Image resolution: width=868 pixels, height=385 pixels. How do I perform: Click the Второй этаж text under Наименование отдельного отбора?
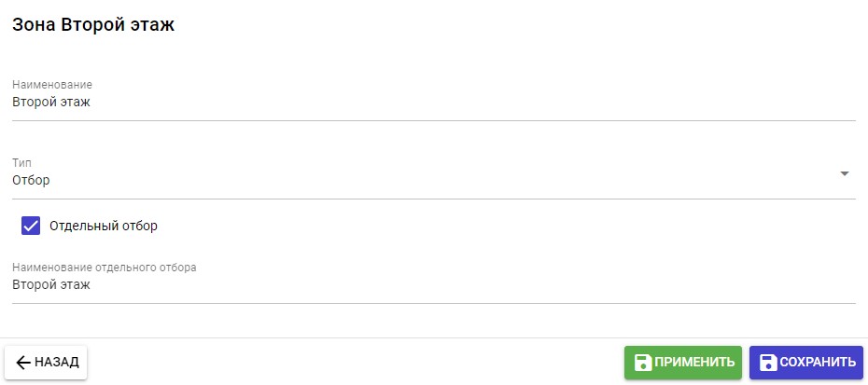click(x=51, y=284)
